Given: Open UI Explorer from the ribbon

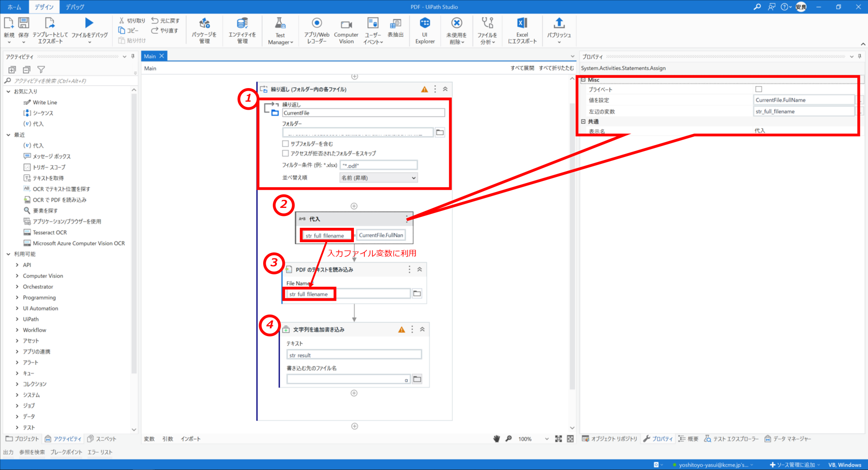Looking at the screenshot, I should (425, 30).
